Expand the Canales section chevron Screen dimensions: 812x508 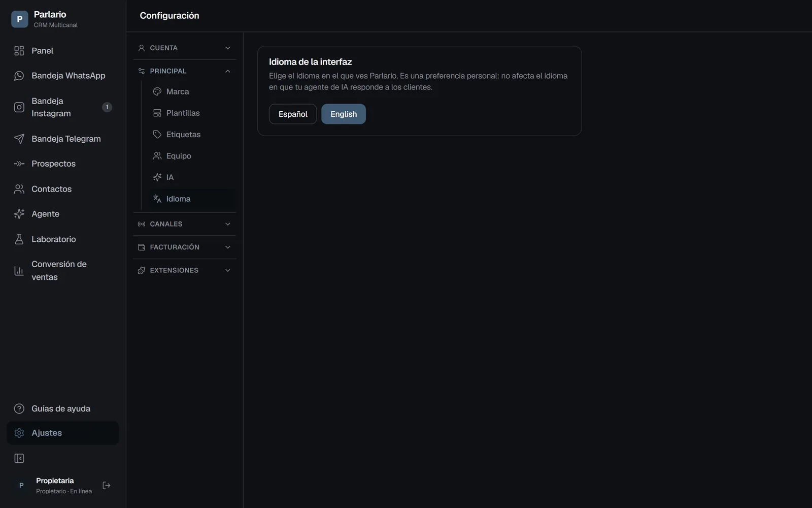click(x=228, y=224)
